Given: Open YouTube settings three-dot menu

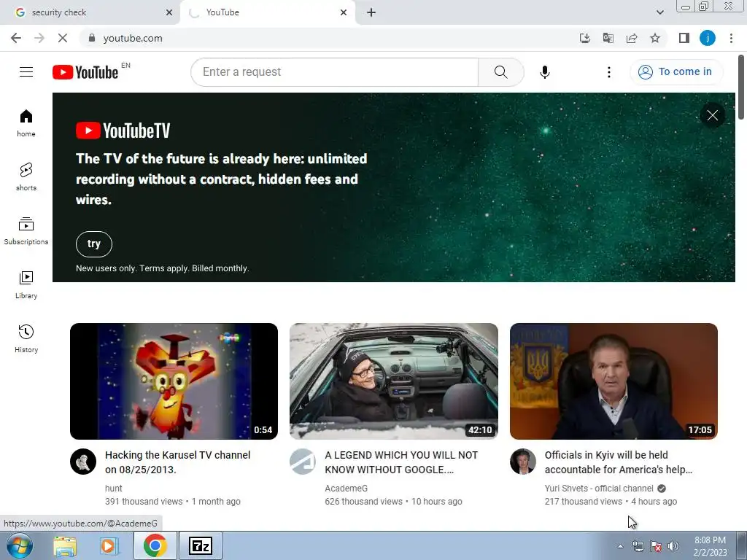Looking at the screenshot, I should coord(608,72).
